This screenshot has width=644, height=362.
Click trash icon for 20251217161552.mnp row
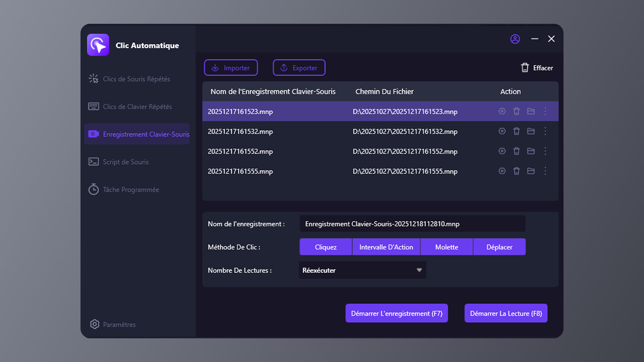[x=516, y=151]
